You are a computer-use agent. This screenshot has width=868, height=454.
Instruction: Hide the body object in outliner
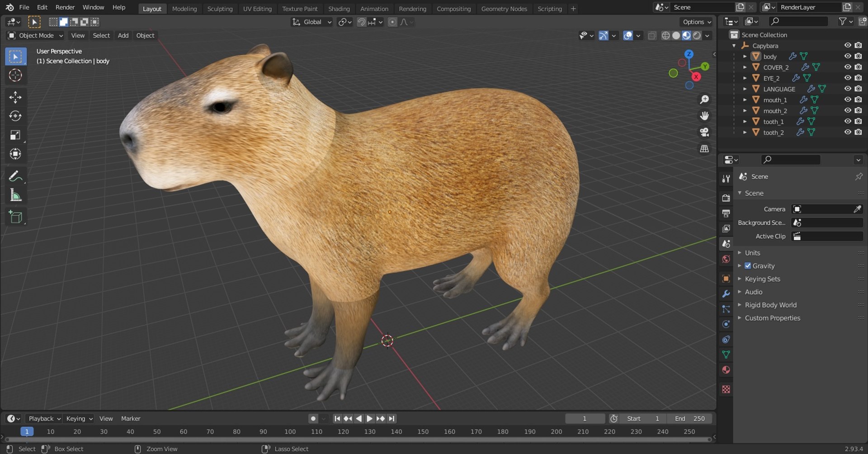(x=847, y=57)
